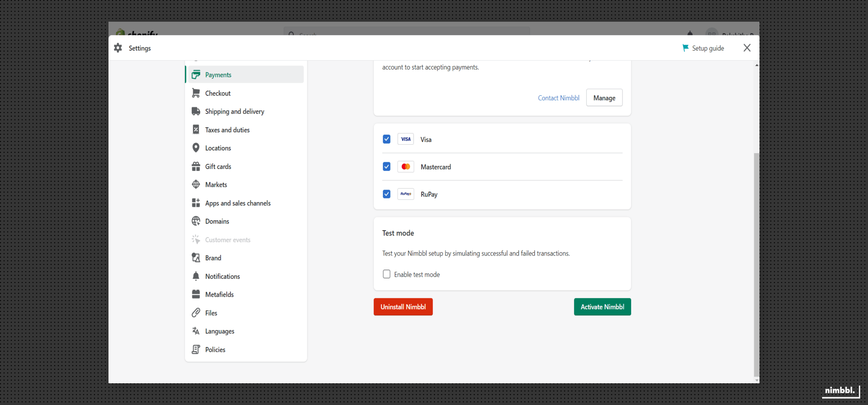Viewport: 868px width, 405px height.
Task: Uncheck the Mastercard checkbox
Action: point(387,167)
